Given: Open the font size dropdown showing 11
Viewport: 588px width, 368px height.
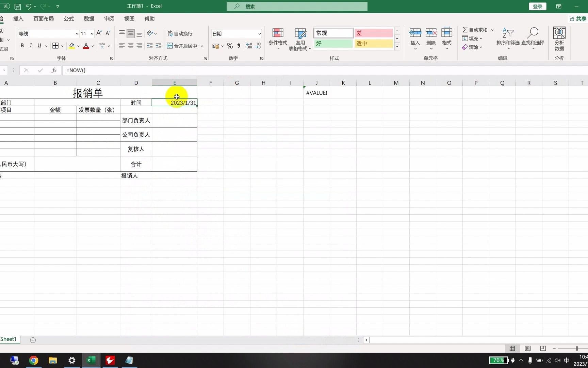Looking at the screenshot, I should tap(92, 33).
